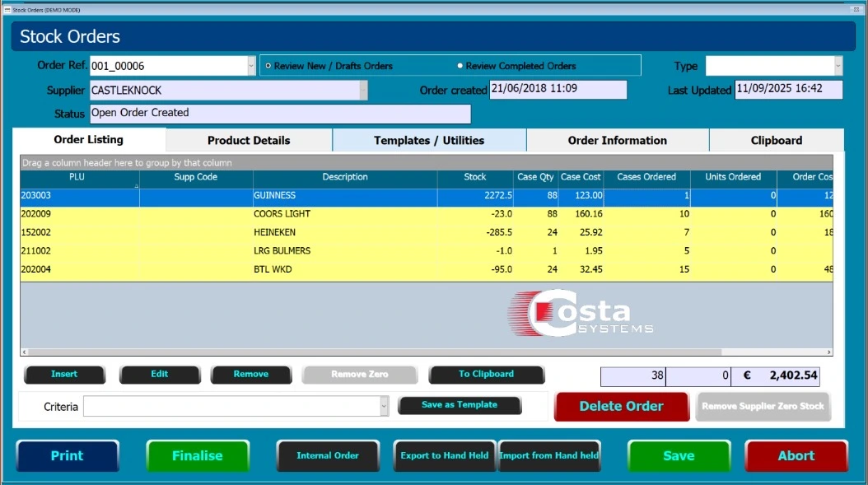Click the Save as Template button
This screenshot has height=485, width=868.
pos(460,405)
